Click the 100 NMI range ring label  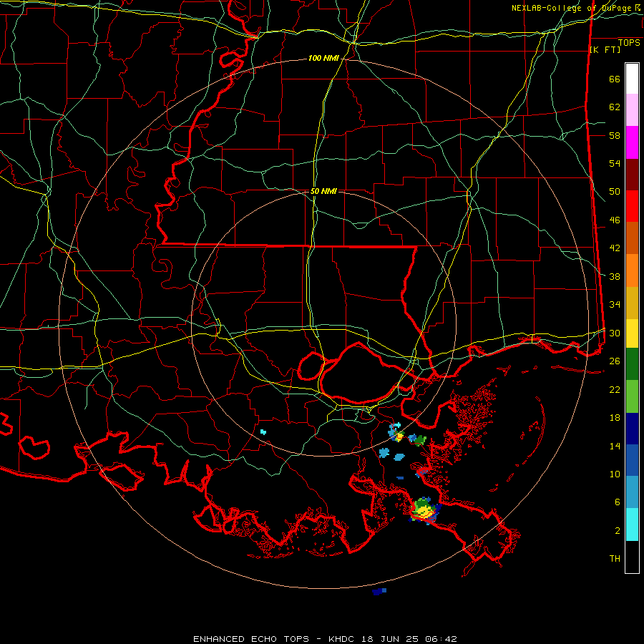coord(323,59)
